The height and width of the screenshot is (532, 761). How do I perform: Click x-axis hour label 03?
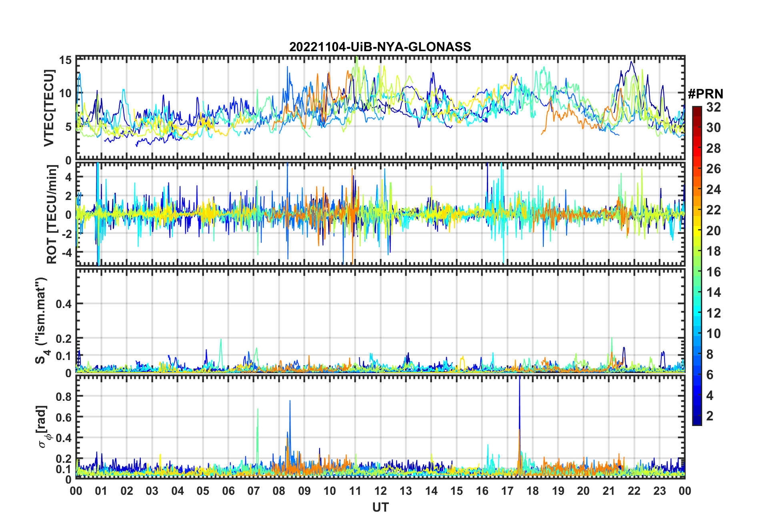pyautogui.click(x=152, y=491)
